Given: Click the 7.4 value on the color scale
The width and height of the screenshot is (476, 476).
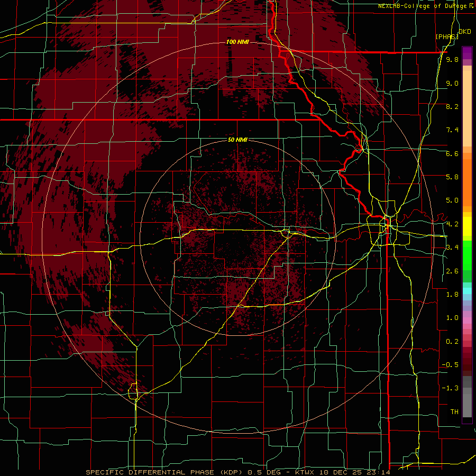Looking at the screenshot, I should pos(452,130).
